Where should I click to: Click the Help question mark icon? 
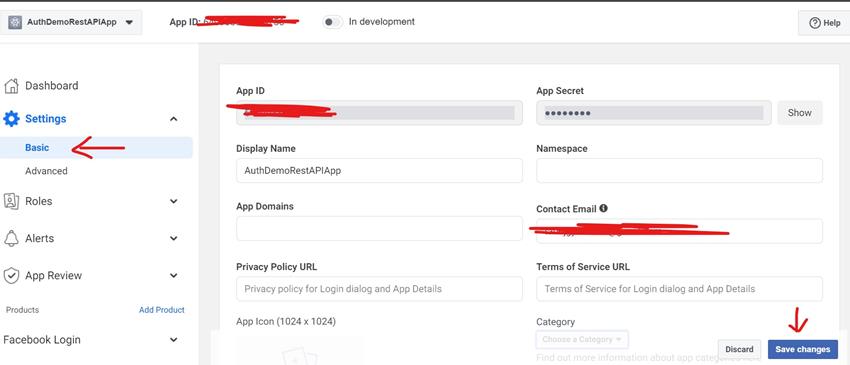coord(814,23)
